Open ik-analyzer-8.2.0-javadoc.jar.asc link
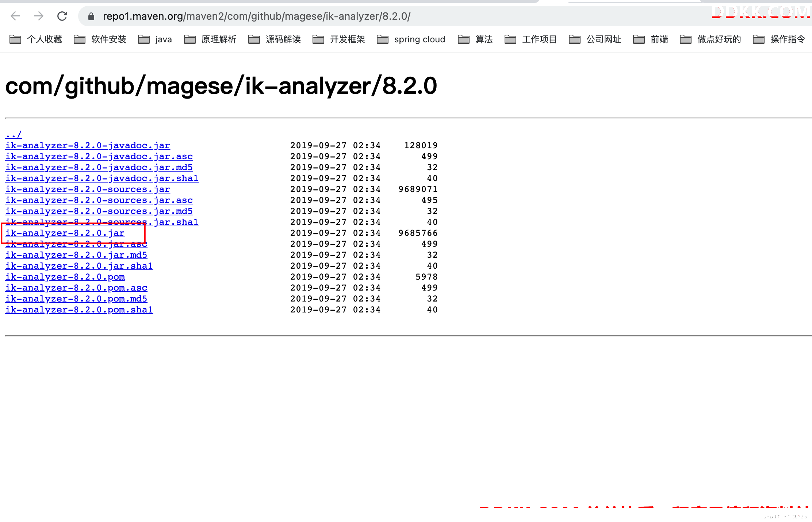The height and width of the screenshot is (522, 812). 99,156
